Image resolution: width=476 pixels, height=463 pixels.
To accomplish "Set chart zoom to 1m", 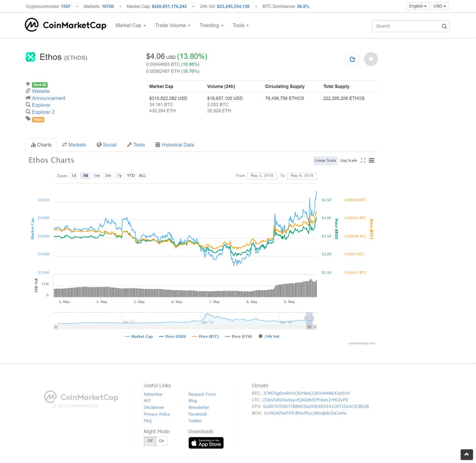I will pyautogui.click(x=97, y=176).
